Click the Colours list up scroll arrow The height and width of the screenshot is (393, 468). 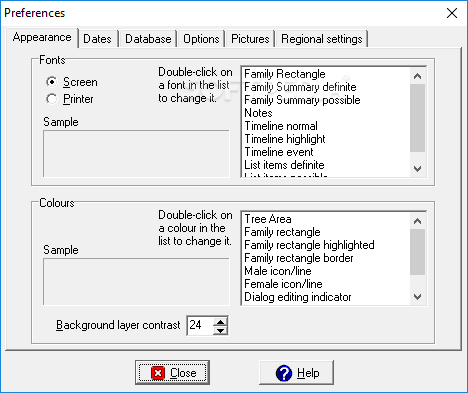[x=417, y=221]
